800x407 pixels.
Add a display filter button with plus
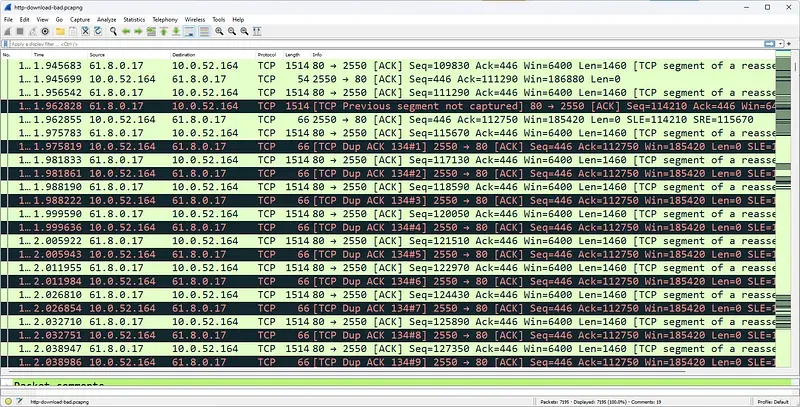pos(789,44)
